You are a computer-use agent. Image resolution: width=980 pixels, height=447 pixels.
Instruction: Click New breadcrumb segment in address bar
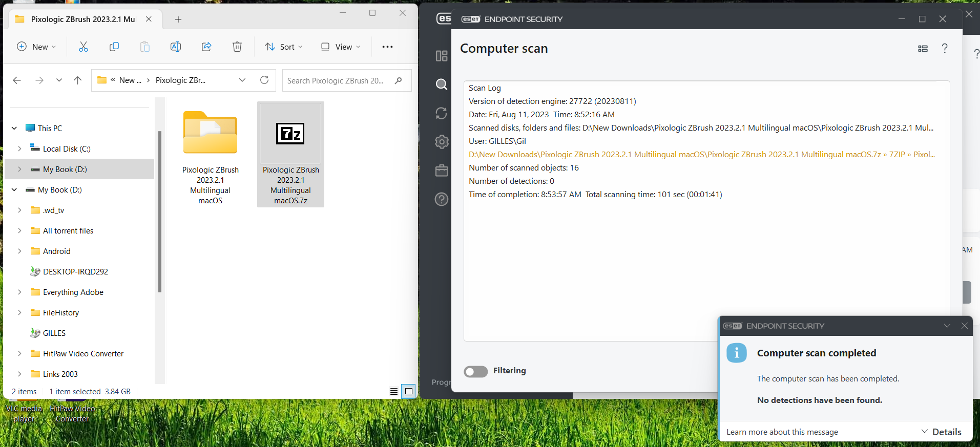click(130, 80)
